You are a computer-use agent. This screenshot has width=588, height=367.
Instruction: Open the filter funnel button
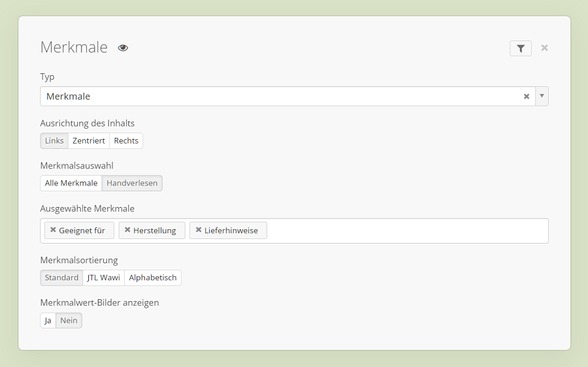point(521,48)
